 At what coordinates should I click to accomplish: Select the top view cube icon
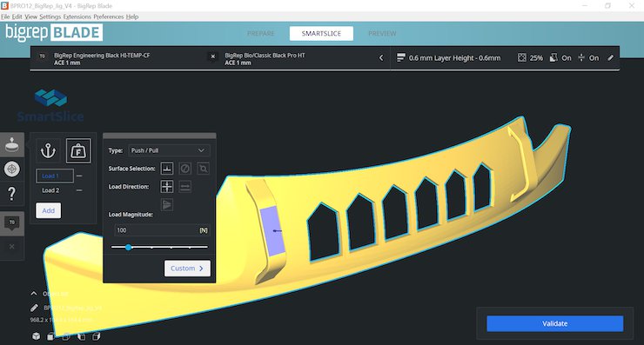point(66,336)
